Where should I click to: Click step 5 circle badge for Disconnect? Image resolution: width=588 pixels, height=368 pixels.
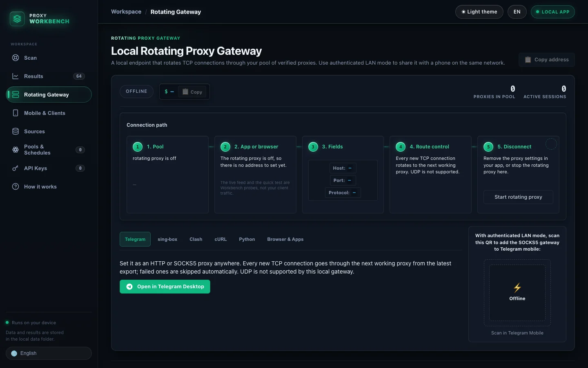click(x=488, y=147)
